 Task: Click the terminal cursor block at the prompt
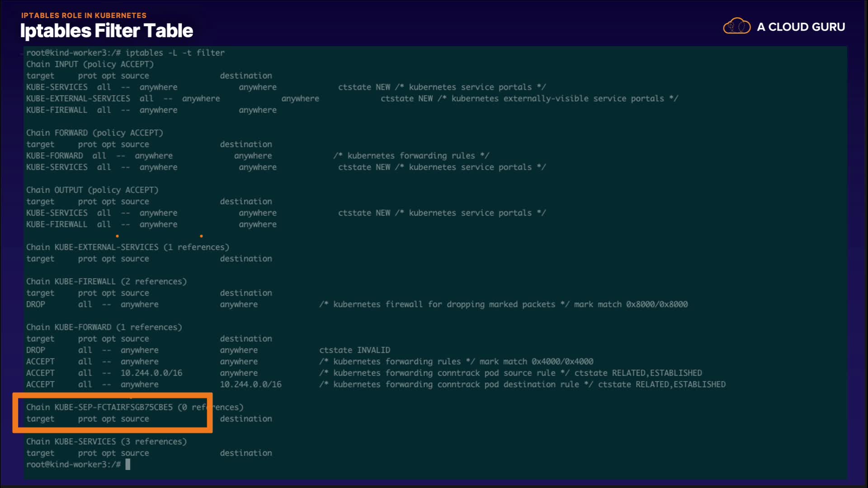(x=128, y=465)
